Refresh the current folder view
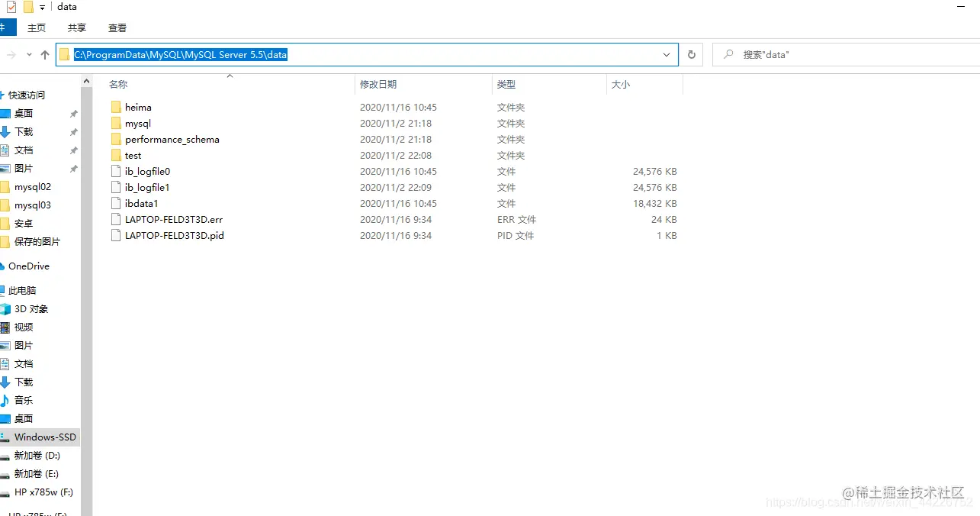The width and height of the screenshot is (980, 516). tap(692, 55)
